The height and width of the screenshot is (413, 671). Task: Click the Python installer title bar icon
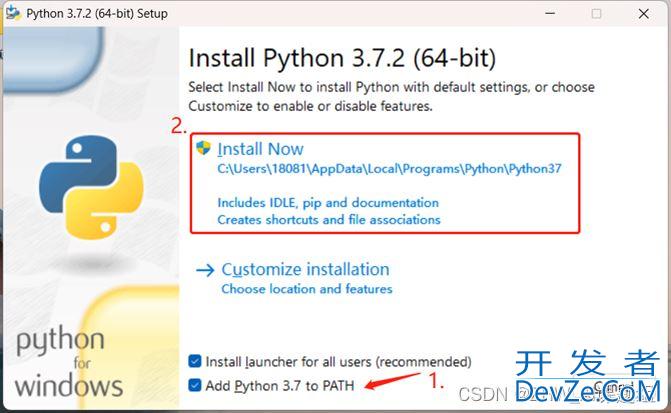[13, 13]
